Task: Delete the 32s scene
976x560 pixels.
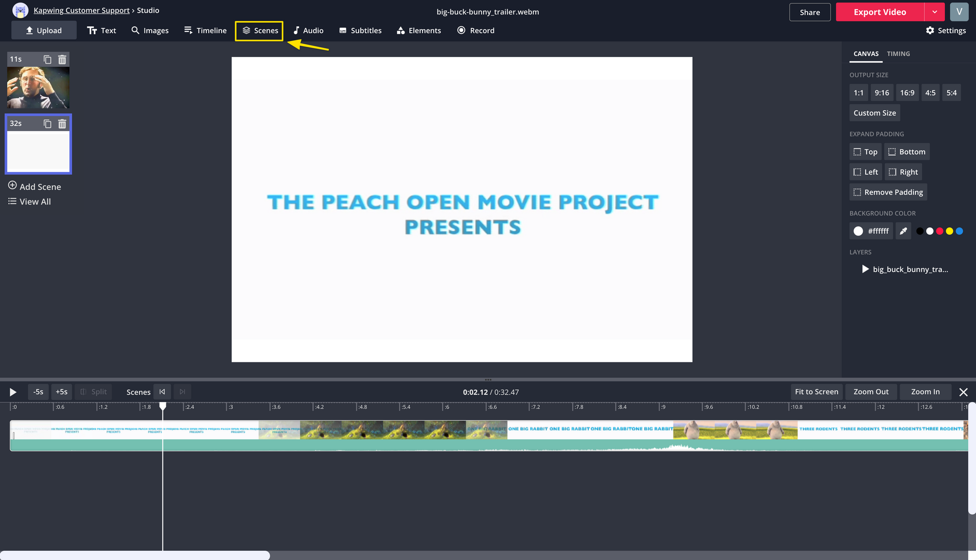Action: [x=62, y=124]
